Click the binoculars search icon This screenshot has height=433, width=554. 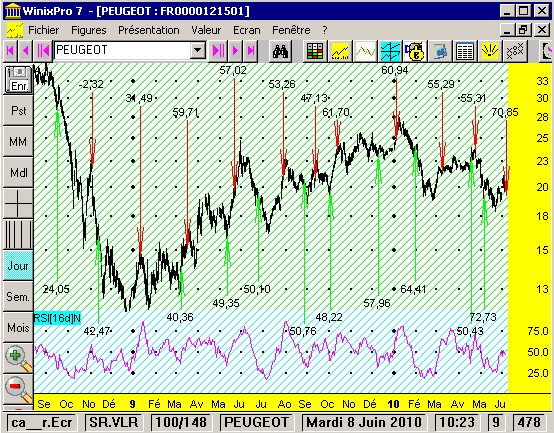[x=281, y=51]
